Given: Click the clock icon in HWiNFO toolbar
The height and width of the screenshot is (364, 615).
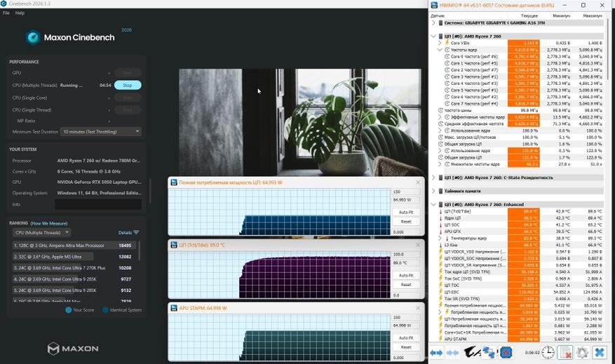Looking at the screenshot, I should click(548, 352).
